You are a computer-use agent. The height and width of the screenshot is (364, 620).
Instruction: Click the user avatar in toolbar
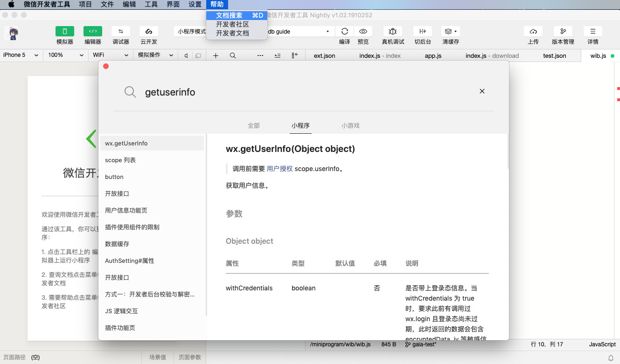tap(14, 34)
